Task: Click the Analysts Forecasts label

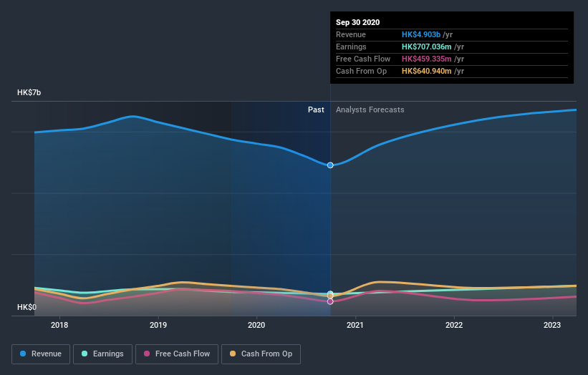Action: click(x=370, y=109)
